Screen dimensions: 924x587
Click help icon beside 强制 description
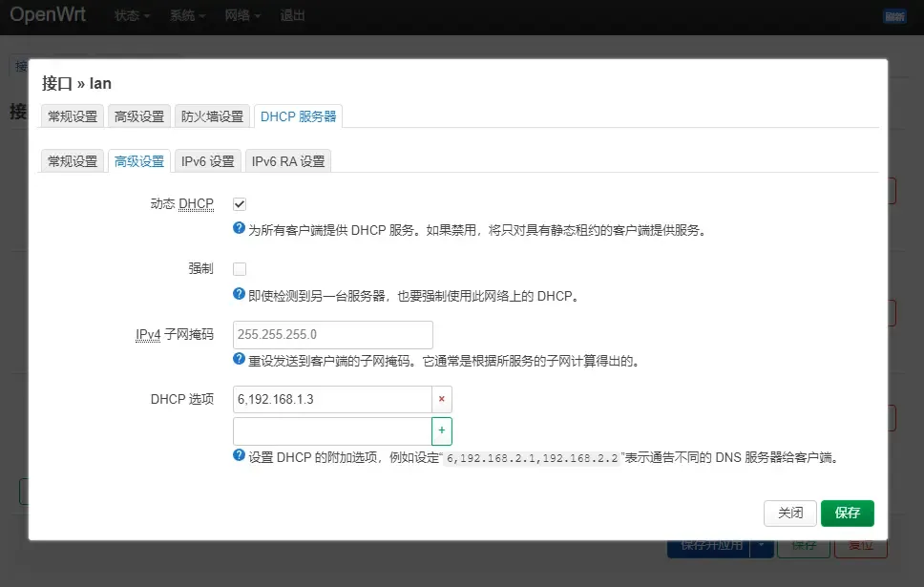[240, 295]
